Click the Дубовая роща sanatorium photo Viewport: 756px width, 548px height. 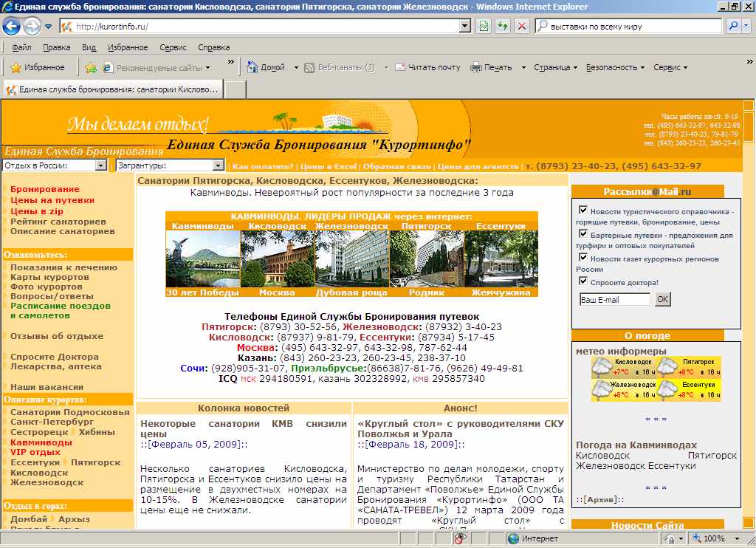(352, 259)
